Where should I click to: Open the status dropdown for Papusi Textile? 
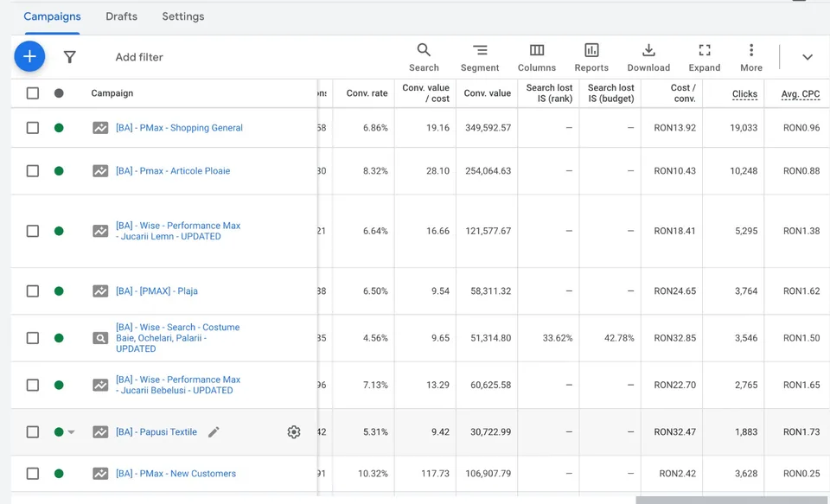pos(72,432)
